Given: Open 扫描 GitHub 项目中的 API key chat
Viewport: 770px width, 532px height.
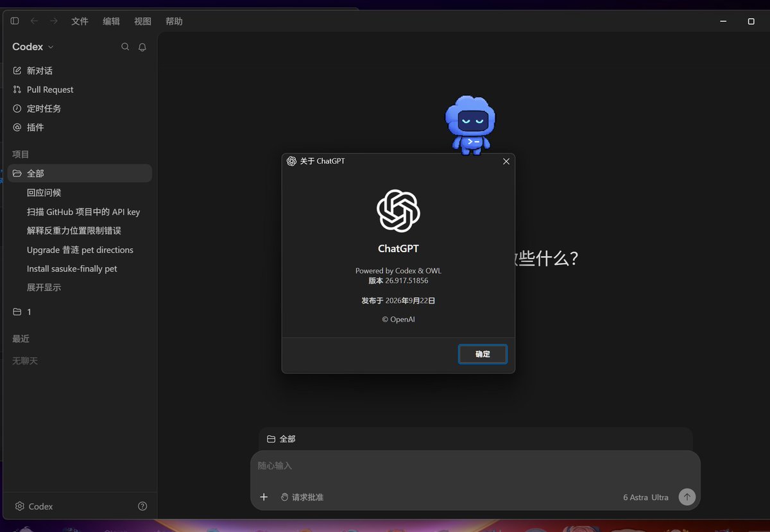Looking at the screenshot, I should [x=80, y=212].
